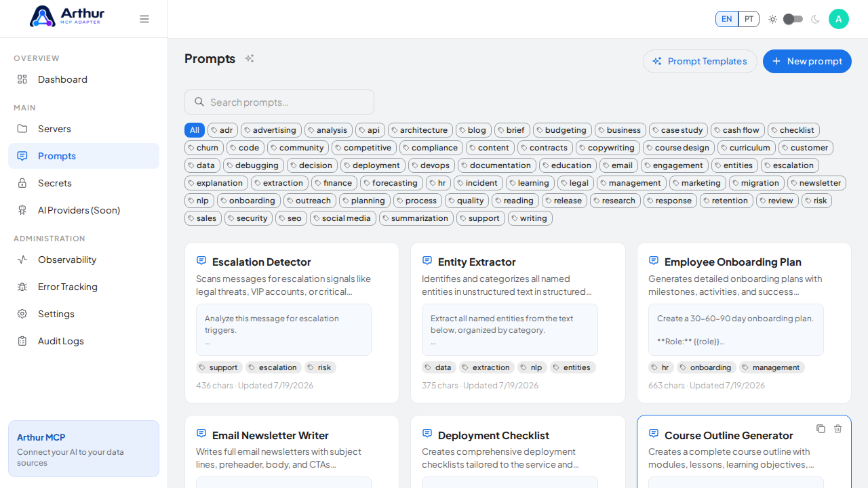Viewport: 868px width, 488px height.
Task: Click the Error Tracking bug icon
Action: (x=22, y=287)
